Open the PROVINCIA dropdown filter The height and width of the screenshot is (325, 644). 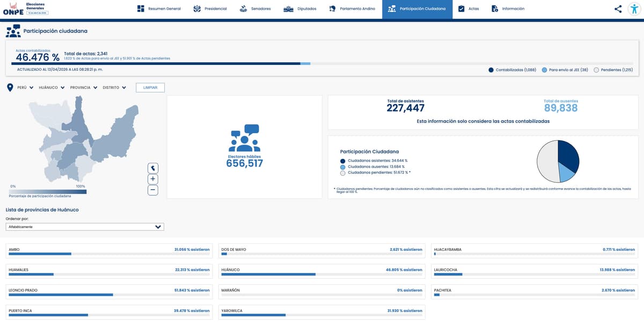pos(84,88)
